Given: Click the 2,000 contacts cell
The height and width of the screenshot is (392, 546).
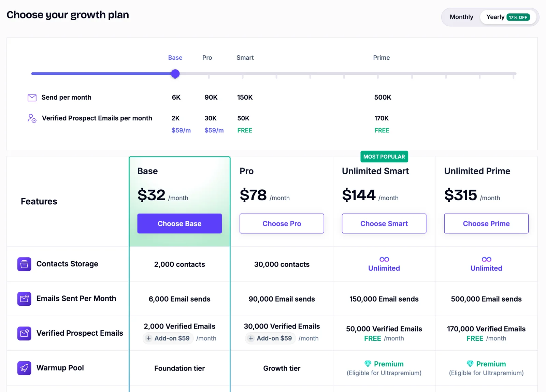Looking at the screenshot, I should click(x=179, y=264).
